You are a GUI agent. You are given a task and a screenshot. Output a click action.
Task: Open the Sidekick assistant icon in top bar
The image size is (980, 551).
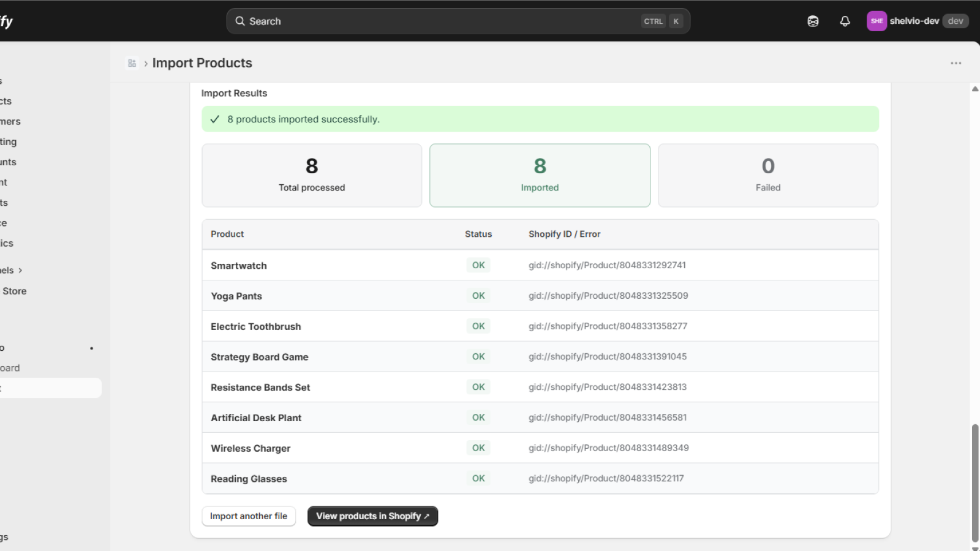[x=813, y=21]
